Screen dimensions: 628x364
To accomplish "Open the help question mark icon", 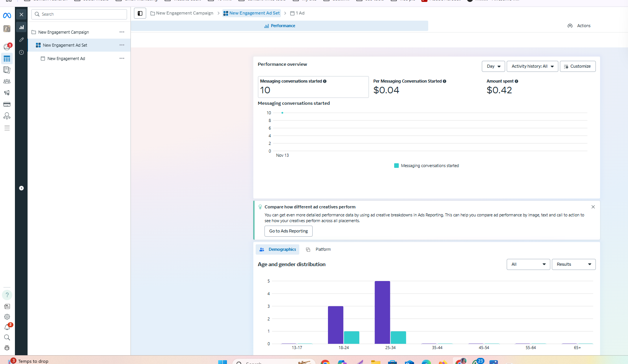I will tap(7, 295).
